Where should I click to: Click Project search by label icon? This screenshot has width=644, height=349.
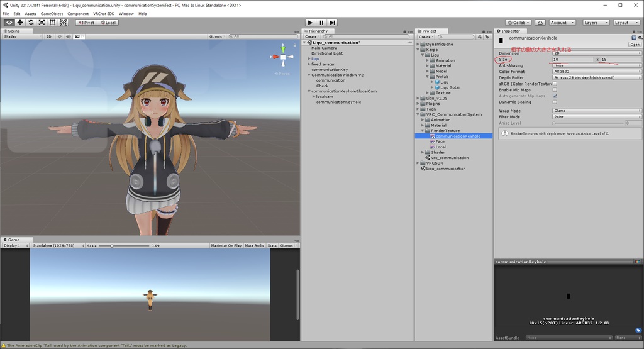tap(487, 37)
